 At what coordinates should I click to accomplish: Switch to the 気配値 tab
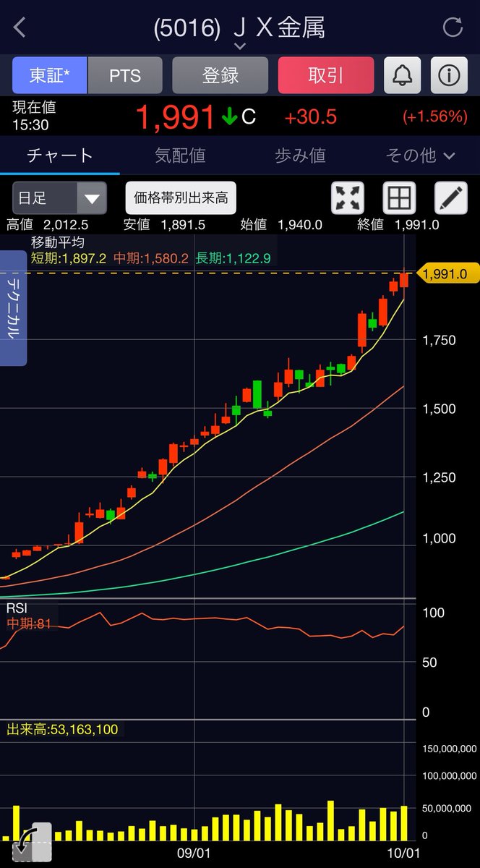click(x=180, y=156)
